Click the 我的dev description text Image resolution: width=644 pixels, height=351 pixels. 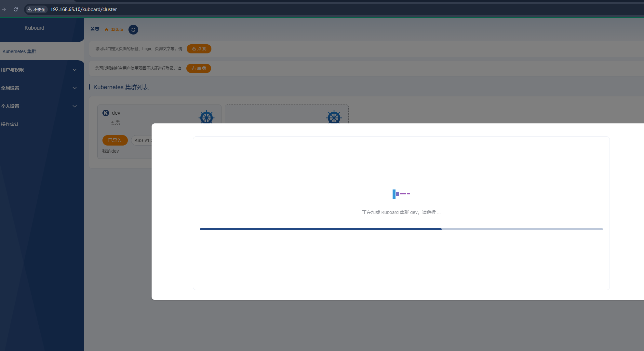[x=111, y=151]
